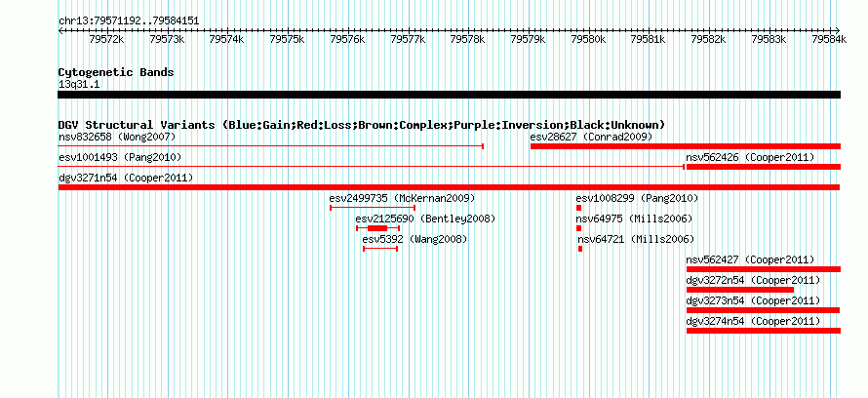Click the 79575k ruler tick label

[288, 39]
